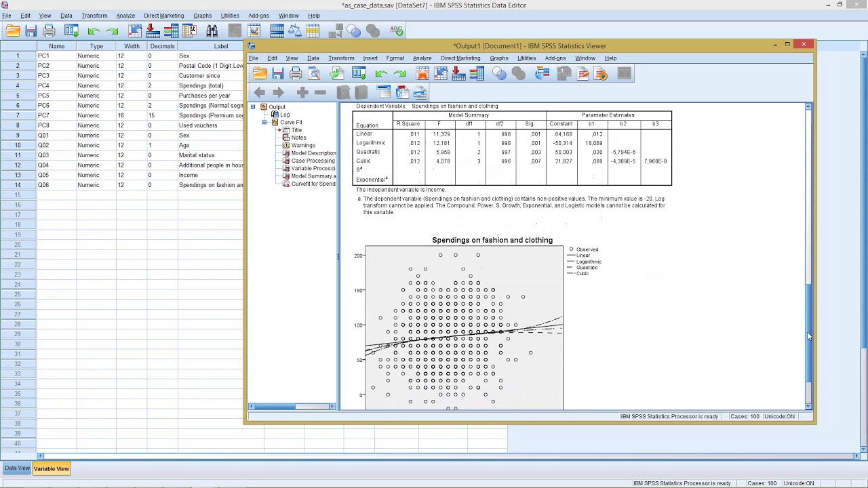This screenshot has height=488, width=868.
Task: Click the Income label cell
Action: tap(210, 175)
